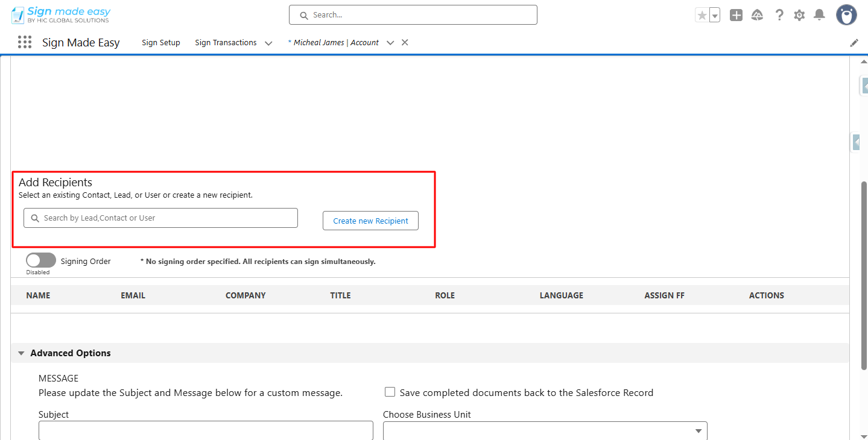Check Save completed documents back to Salesforce Record
868x440 pixels.
390,391
